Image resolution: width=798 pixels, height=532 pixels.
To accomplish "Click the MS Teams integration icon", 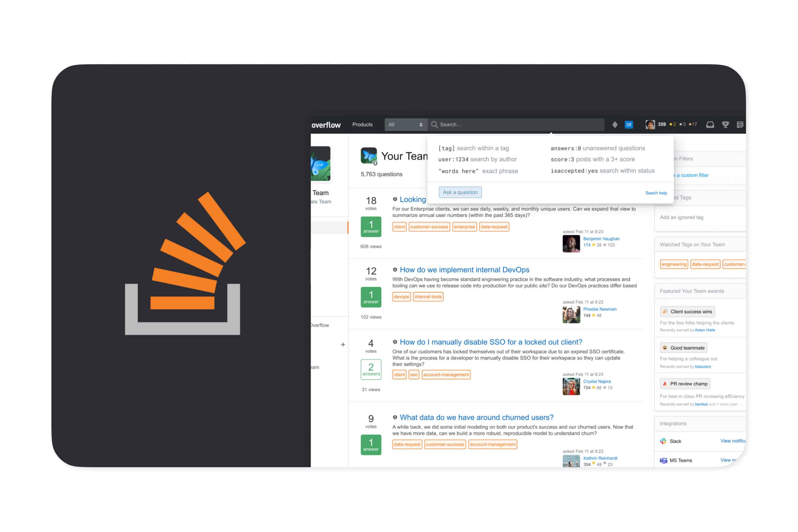I will click(x=663, y=460).
